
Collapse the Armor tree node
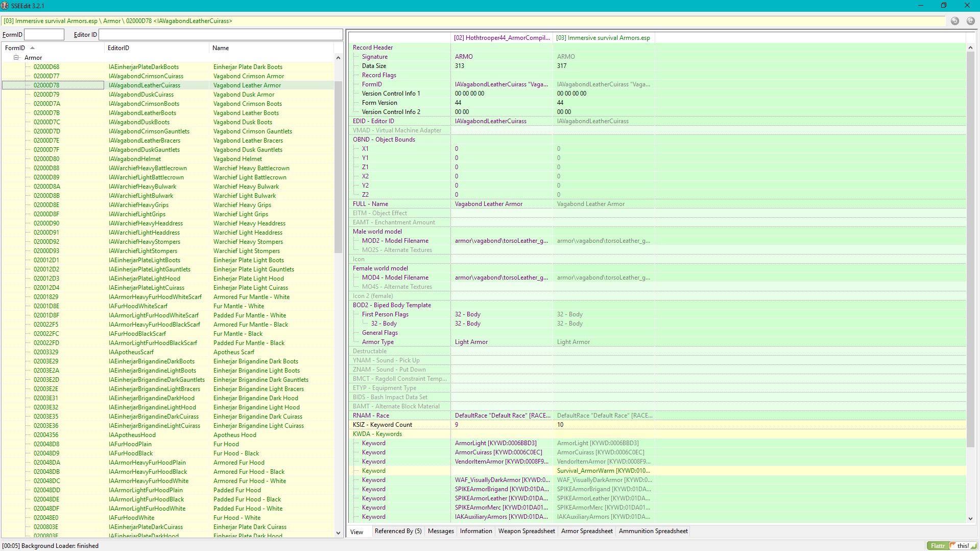(16, 58)
